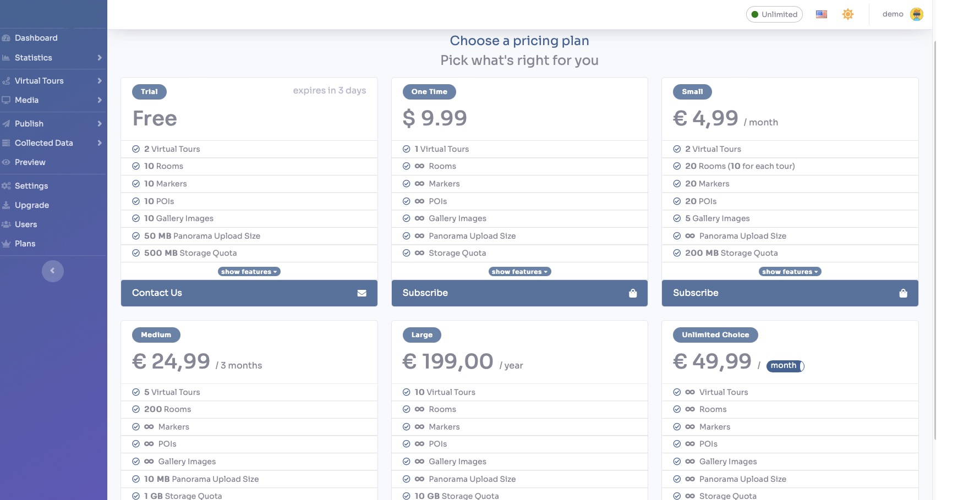Collapse the sidebar with the arrow button
980x500 pixels.
53,271
